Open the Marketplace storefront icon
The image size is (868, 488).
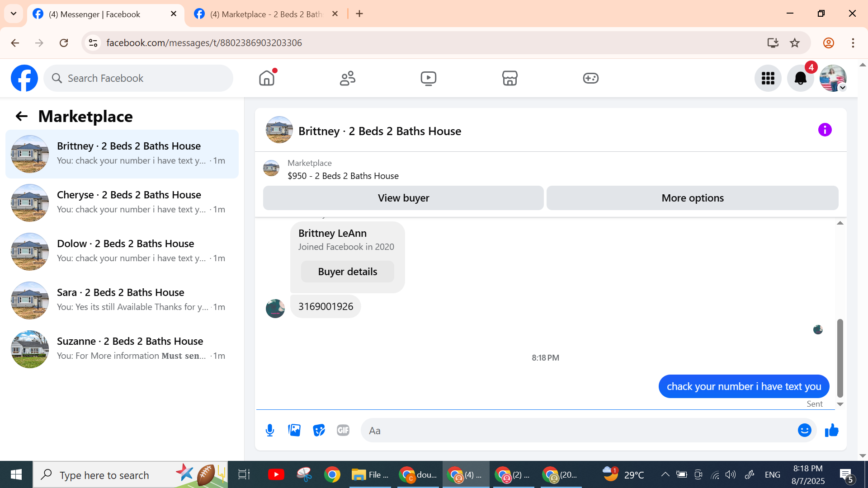tap(509, 78)
